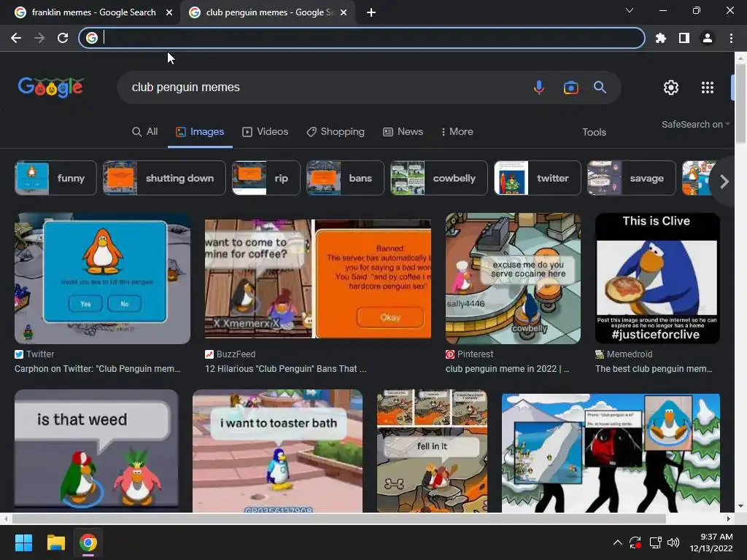Click the Google holiday logo
The image size is (747, 560).
pos(51,87)
